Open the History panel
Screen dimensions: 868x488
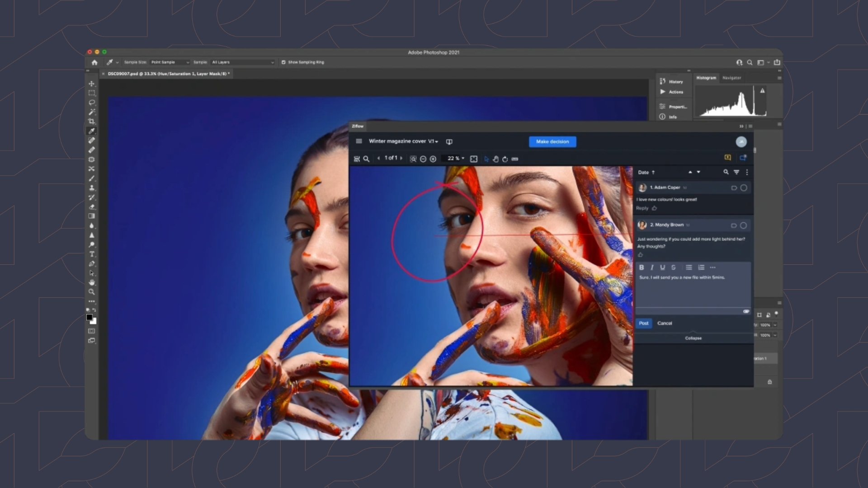coord(672,82)
